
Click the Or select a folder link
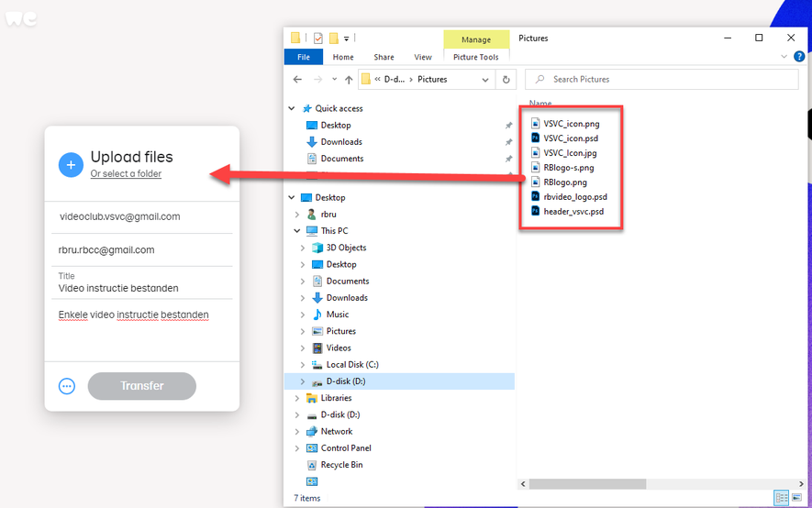pos(126,174)
